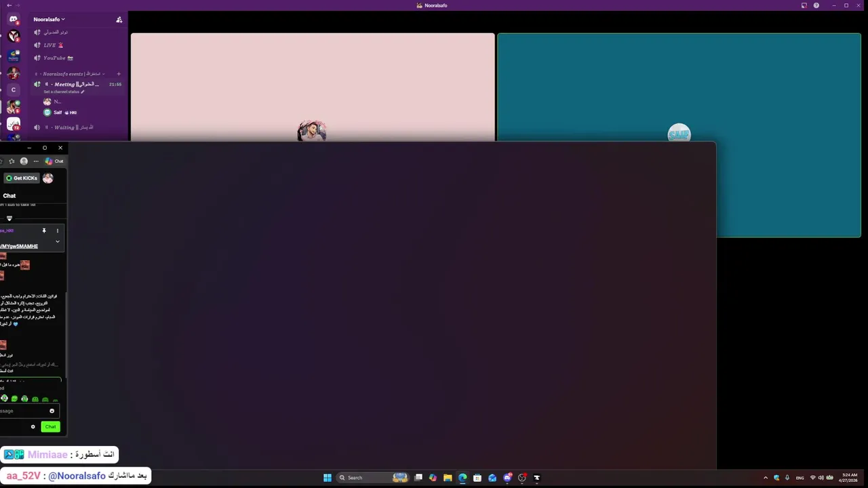Open File Explorer from taskbar
Viewport: 868px width, 488px height.
pyautogui.click(x=448, y=478)
